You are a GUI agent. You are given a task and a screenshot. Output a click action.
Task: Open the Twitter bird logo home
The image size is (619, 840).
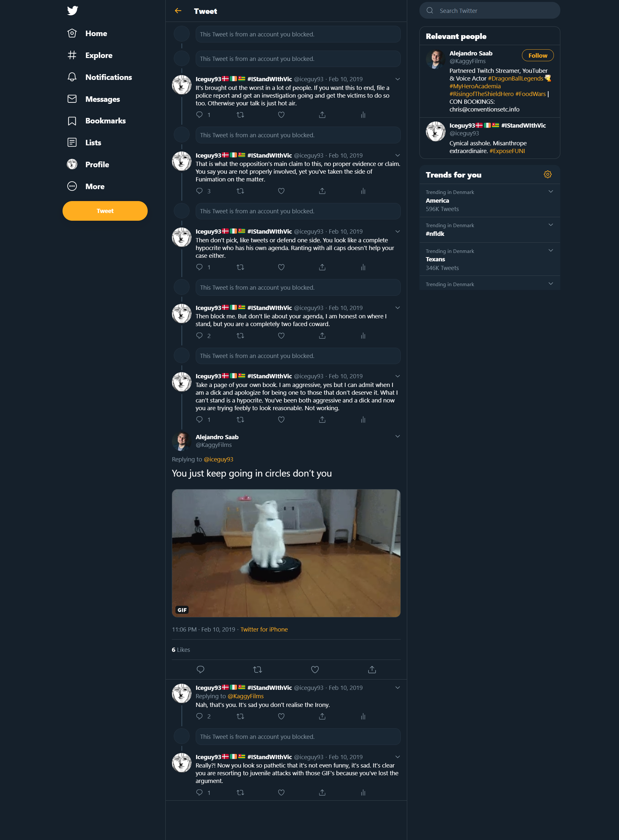tap(73, 11)
